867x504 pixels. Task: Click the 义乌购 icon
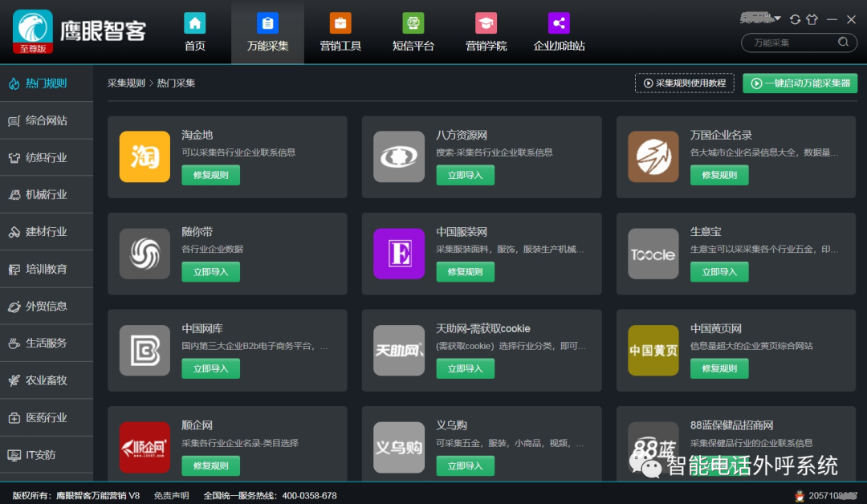coord(399,448)
